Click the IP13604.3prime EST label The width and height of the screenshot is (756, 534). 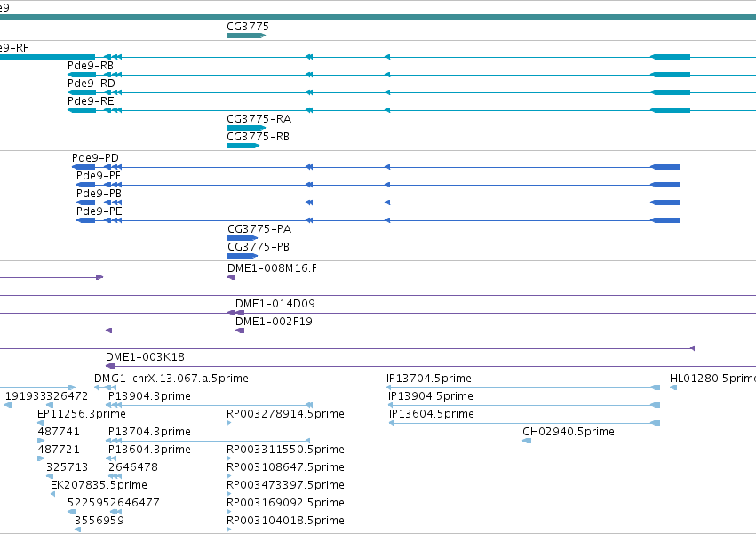click(148, 450)
